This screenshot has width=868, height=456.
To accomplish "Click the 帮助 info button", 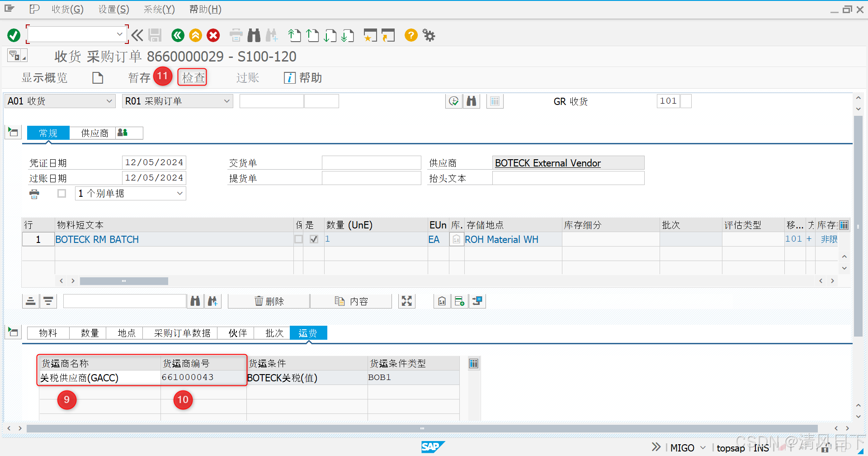I will (x=303, y=78).
